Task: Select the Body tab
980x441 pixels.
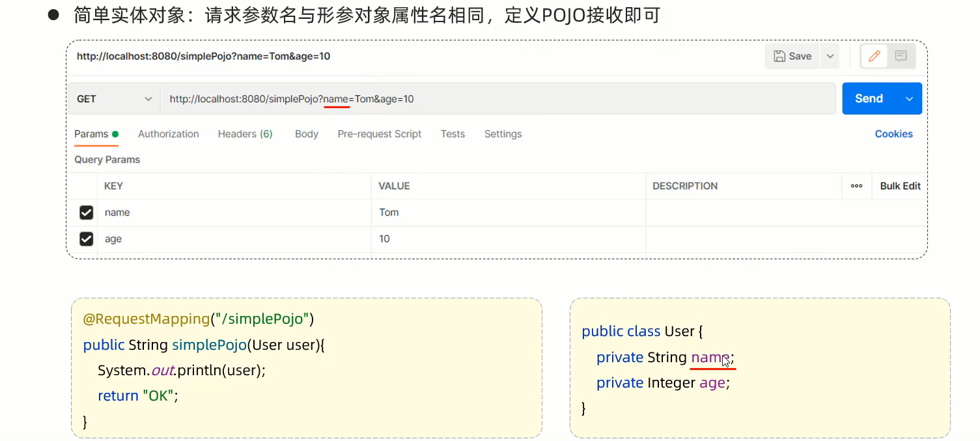Action: coord(306,134)
